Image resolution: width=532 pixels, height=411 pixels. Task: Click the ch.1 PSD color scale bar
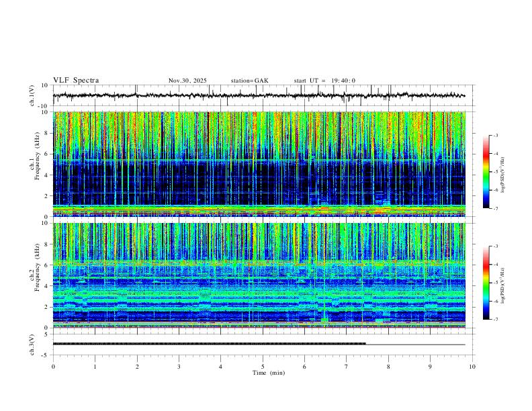pyautogui.click(x=486, y=172)
